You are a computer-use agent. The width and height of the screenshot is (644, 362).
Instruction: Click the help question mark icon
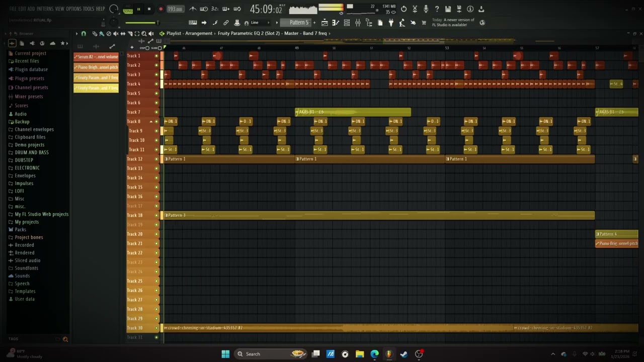tap(437, 9)
